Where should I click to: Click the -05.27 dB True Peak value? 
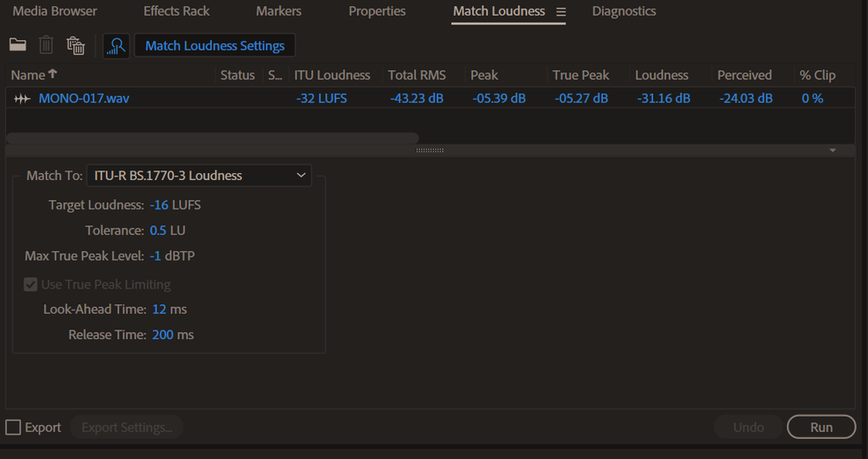[581, 98]
